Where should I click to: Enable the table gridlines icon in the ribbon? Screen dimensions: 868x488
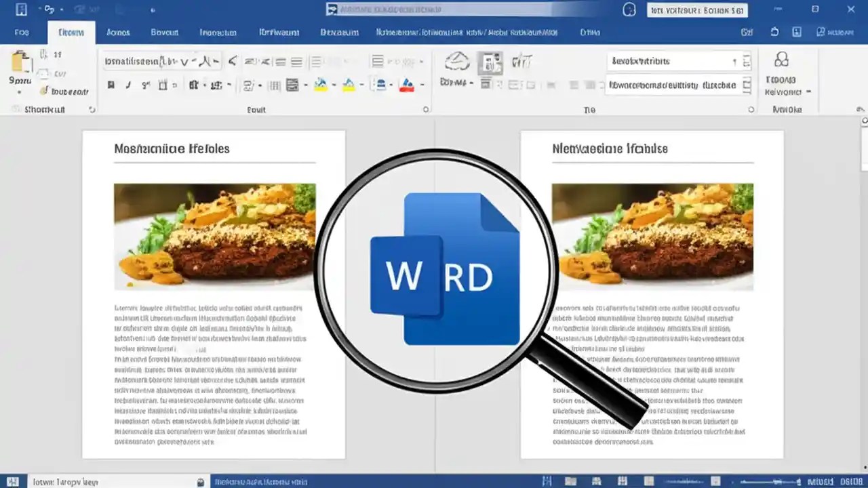tap(274, 85)
